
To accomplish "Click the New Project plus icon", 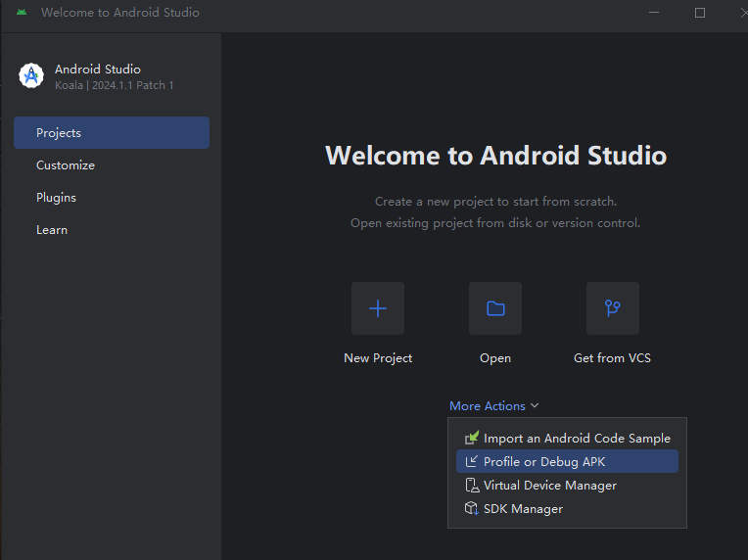I will coord(378,308).
